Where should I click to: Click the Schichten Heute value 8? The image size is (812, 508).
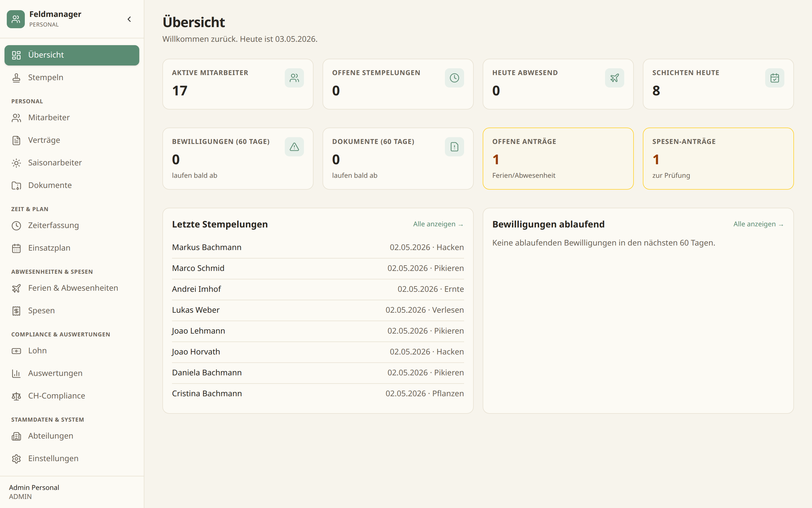click(656, 91)
